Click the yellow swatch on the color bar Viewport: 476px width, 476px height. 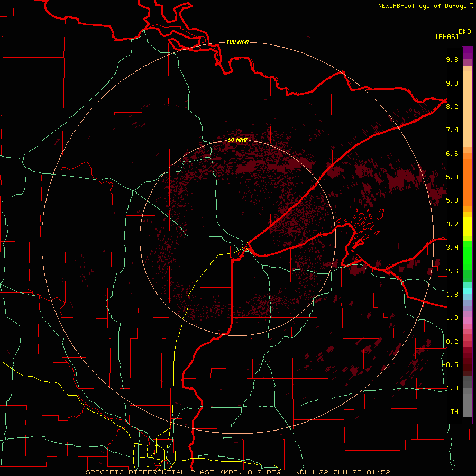(x=467, y=226)
